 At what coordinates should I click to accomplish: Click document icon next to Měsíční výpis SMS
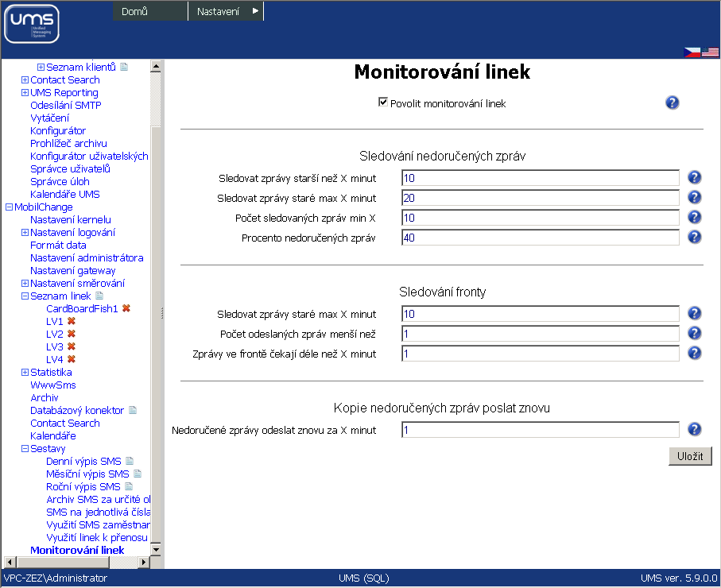tap(138, 474)
